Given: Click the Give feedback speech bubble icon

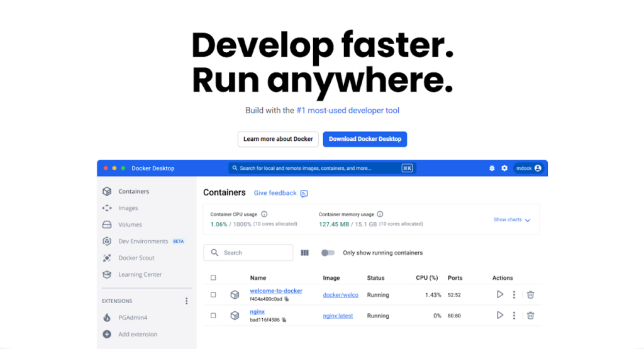Looking at the screenshot, I should pos(304,194).
